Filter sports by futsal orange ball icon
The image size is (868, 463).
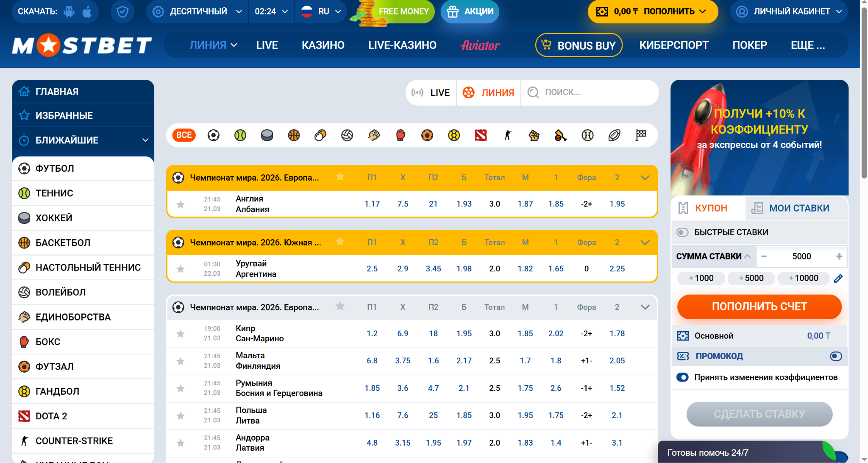pyautogui.click(x=427, y=135)
